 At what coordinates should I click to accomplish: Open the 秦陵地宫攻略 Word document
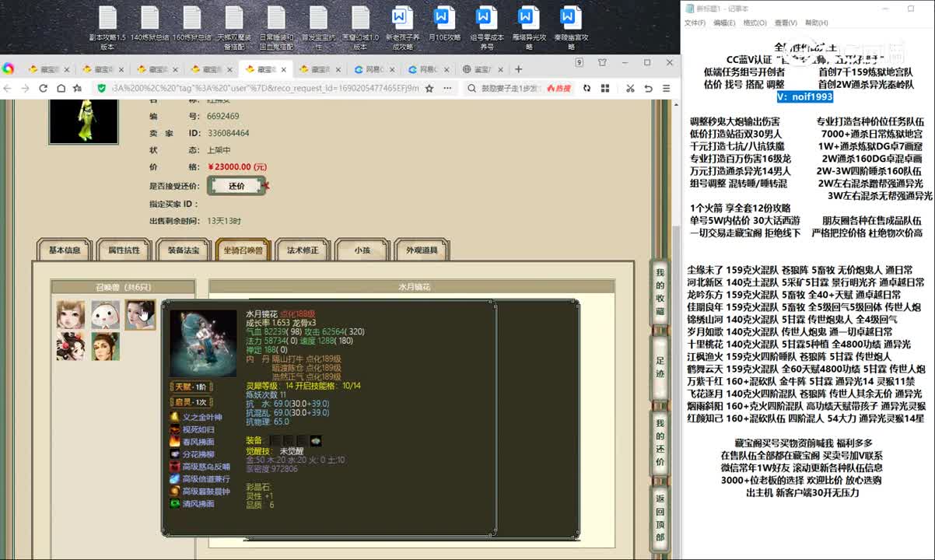tap(570, 27)
